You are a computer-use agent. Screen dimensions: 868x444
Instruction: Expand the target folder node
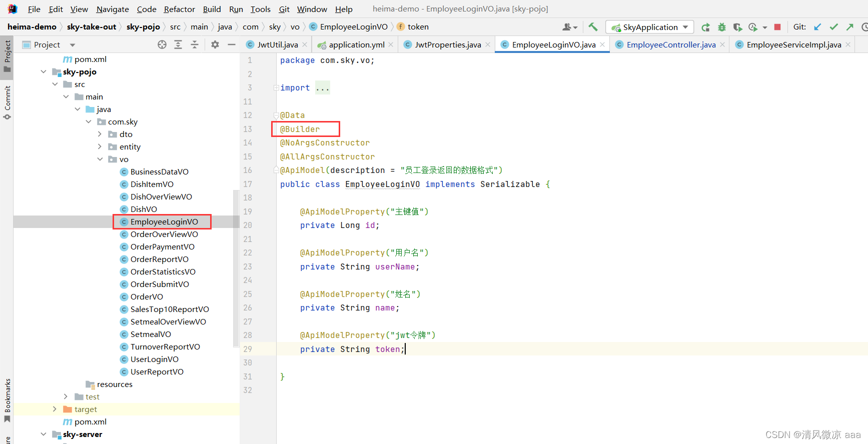[x=55, y=409]
